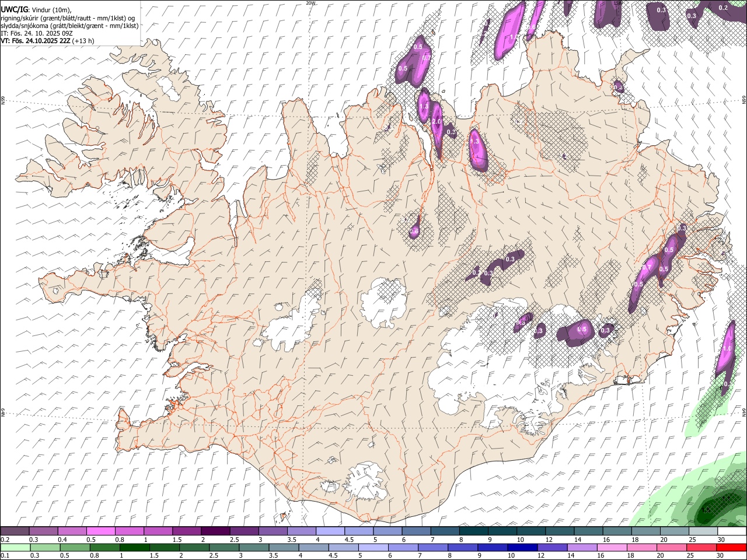Click the title text 'UWC/IG: Vindur (10m)'
Image resolution: width=747 pixels, height=560 pixels.
pos(36,9)
